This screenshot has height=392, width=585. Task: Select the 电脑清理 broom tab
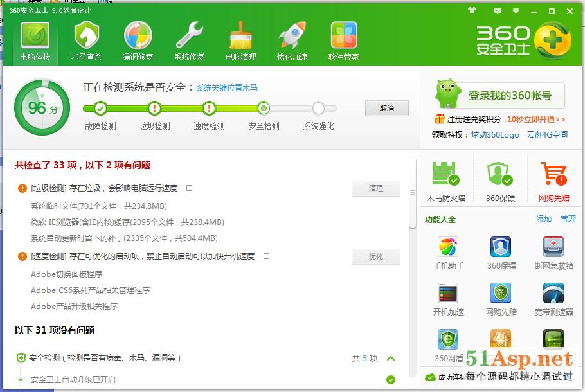point(240,41)
